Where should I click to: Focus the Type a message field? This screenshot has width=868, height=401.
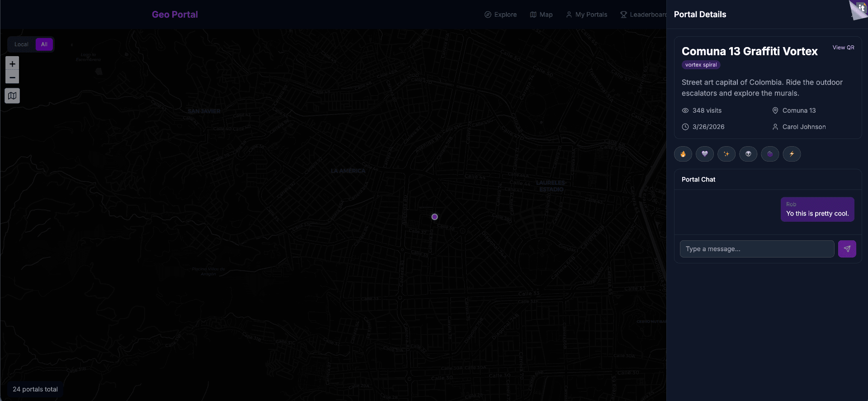coord(757,249)
